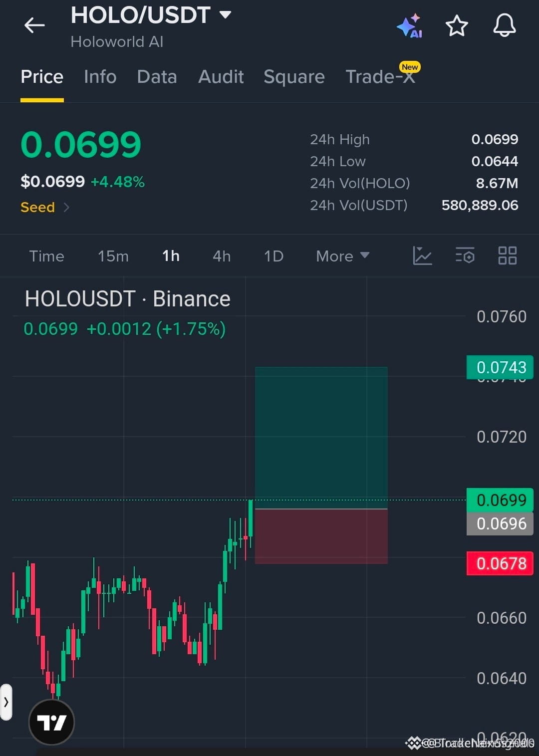Click the +4.48% change value
The height and width of the screenshot is (756, 539).
pos(118,182)
